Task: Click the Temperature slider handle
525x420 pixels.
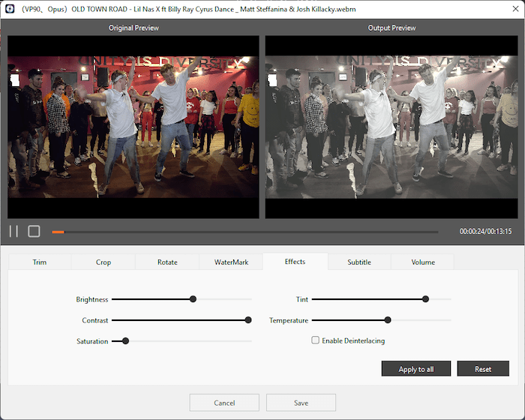Action: (x=388, y=320)
